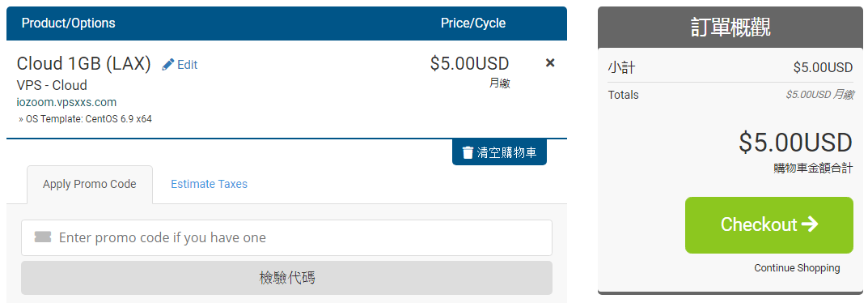Click the 檢驗代碼 validate code button
The height and width of the screenshot is (303, 868).
pyautogui.click(x=286, y=278)
